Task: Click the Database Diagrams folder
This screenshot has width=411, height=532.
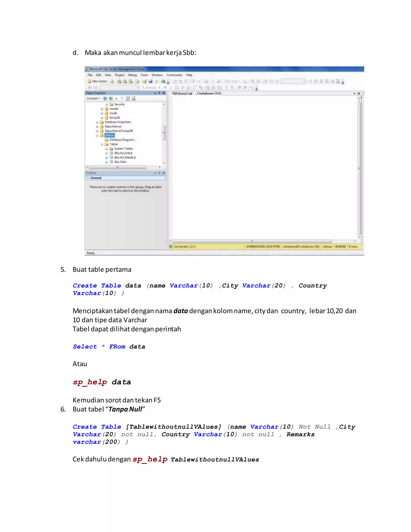Action: pos(122,140)
